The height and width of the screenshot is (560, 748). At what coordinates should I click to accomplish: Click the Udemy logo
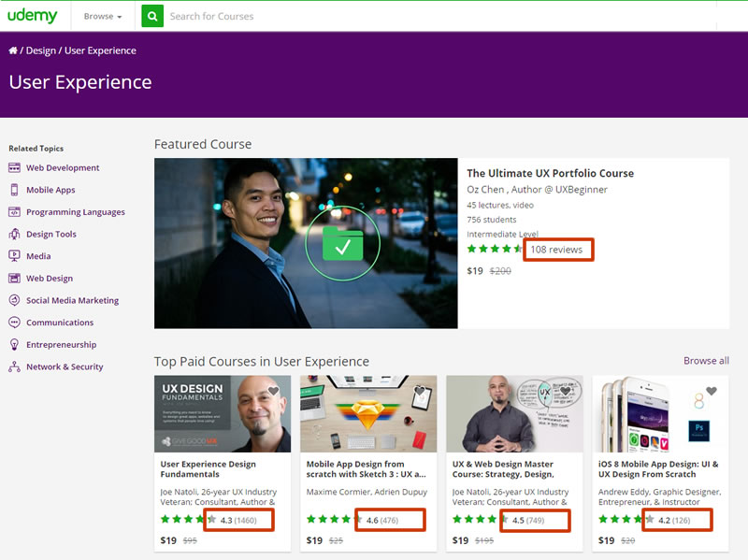point(32,16)
